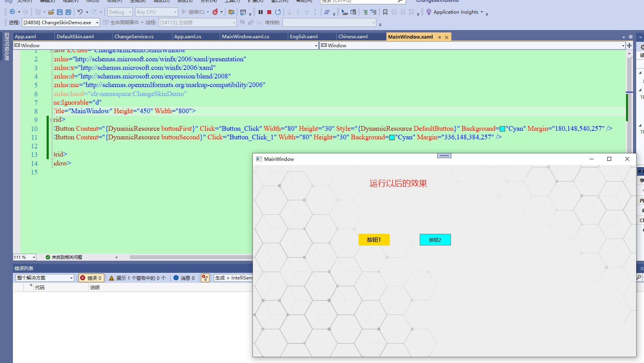Click the Undo arrow icon
Screen dimensions: 644x363
[80, 12]
